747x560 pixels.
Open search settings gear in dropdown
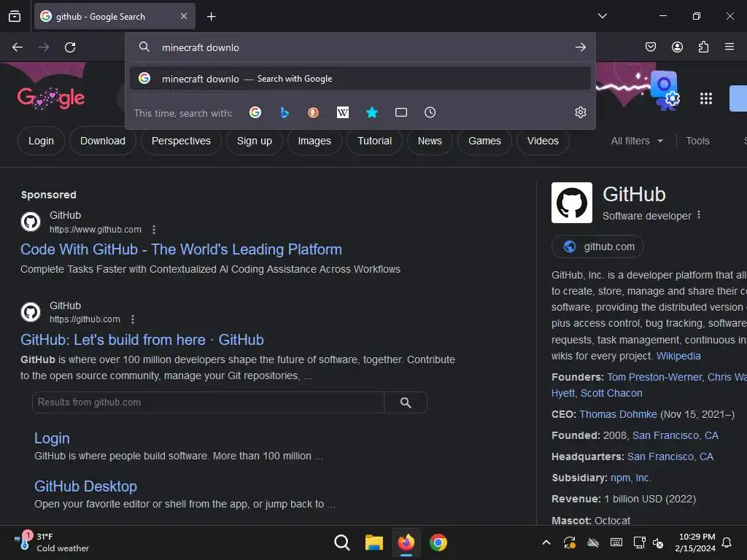click(580, 112)
